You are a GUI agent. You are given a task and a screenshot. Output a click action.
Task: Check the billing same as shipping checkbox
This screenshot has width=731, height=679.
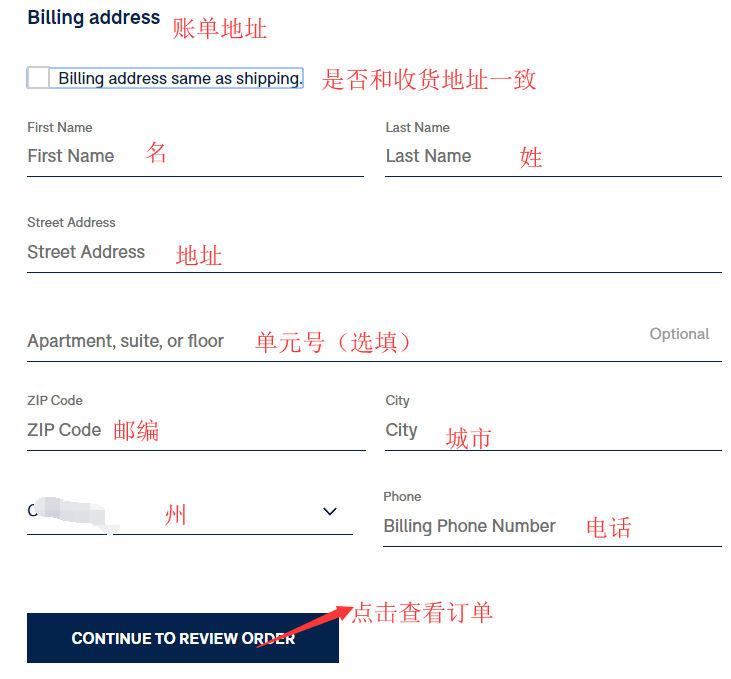click(x=39, y=78)
